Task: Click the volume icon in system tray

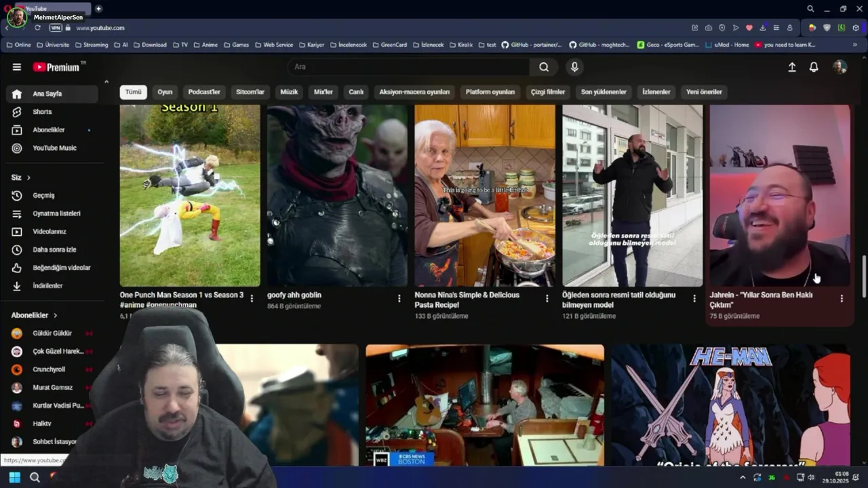Action: [x=810, y=477]
